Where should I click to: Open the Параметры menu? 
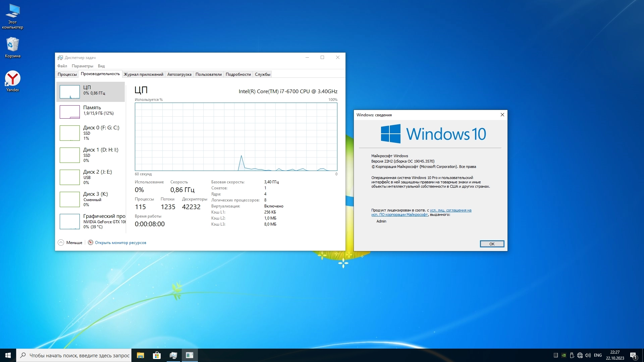click(x=82, y=66)
